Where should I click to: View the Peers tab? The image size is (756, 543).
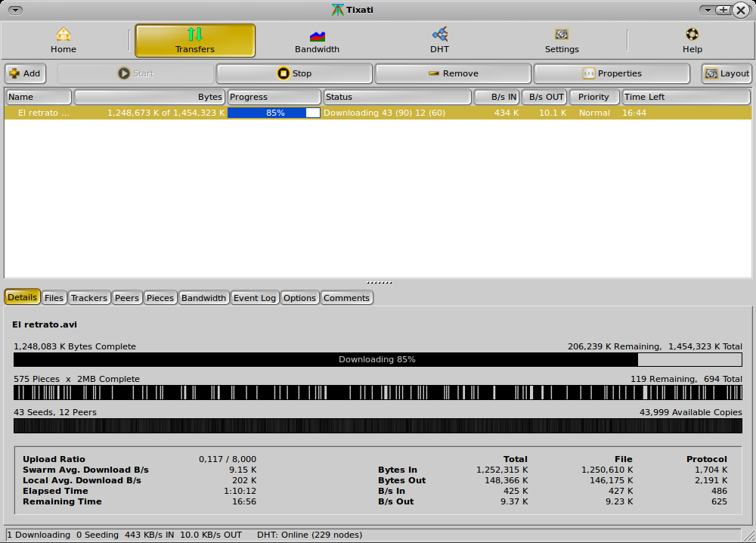pos(126,297)
